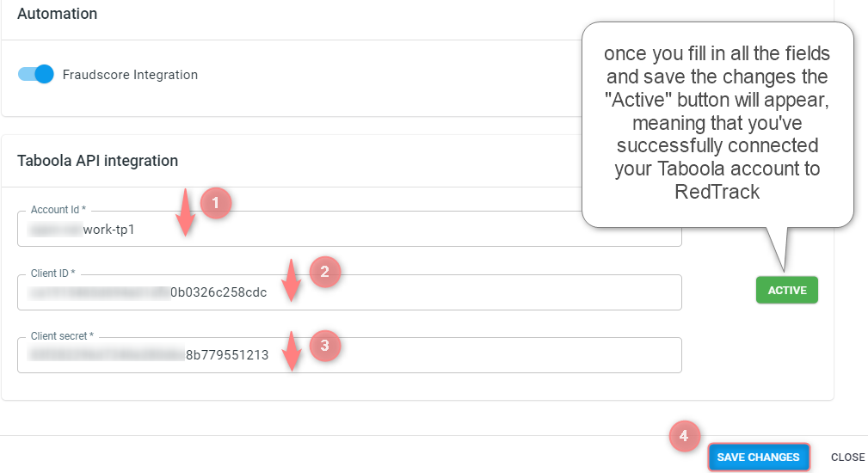The width and height of the screenshot is (868, 473).
Task: Click the green ACTIVE button
Action: tap(786, 290)
